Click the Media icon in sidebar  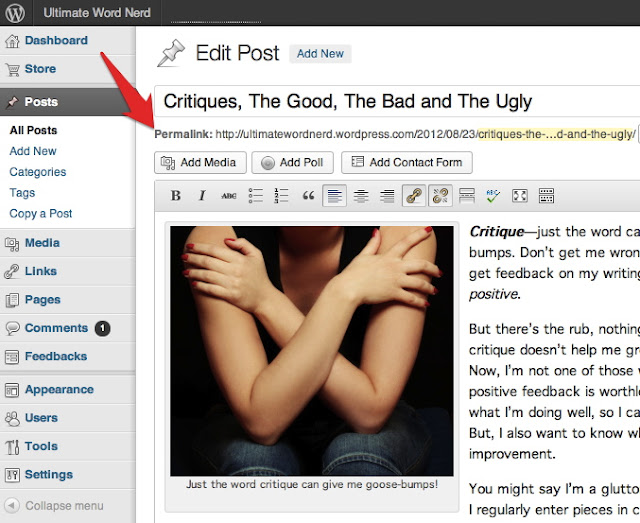coord(12,244)
